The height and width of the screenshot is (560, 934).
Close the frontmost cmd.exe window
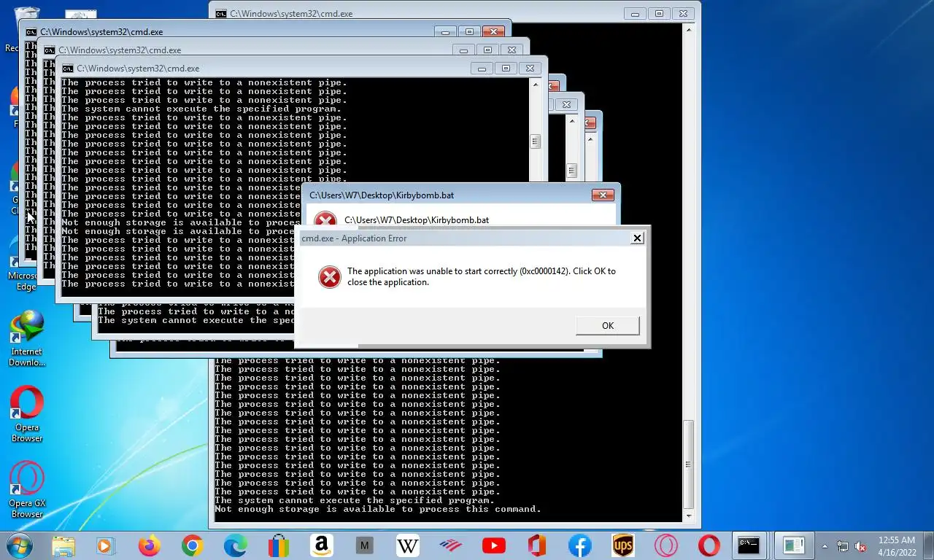coord(530,68)
